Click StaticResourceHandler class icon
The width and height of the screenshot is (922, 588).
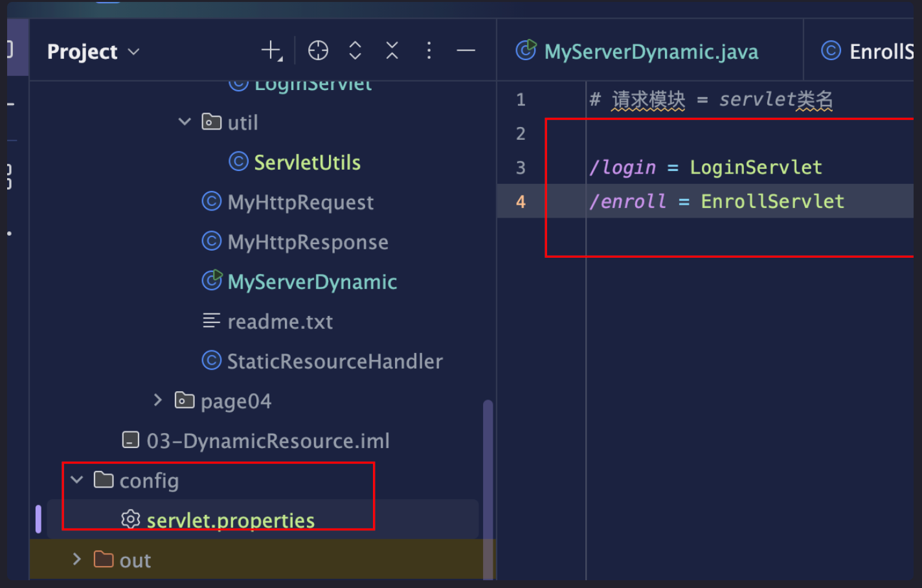211,360
